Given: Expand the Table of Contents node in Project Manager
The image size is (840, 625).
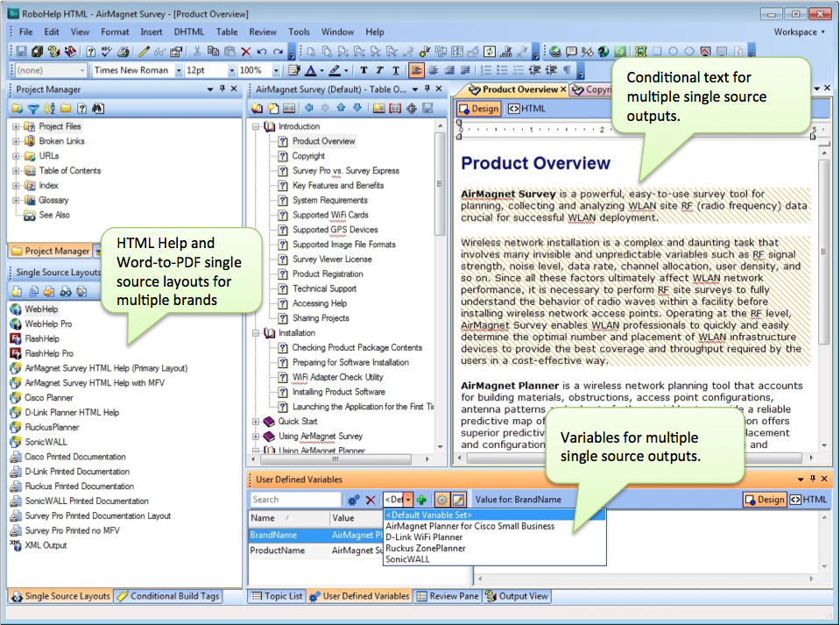Looking at the screenshot, I should click(16, 171).
